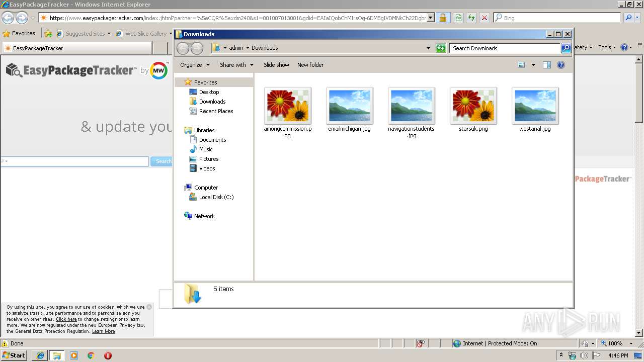The height and width of the screenshot is (362, 644).
Task: Open IE address bar dropdown
Action: (431, 18)
